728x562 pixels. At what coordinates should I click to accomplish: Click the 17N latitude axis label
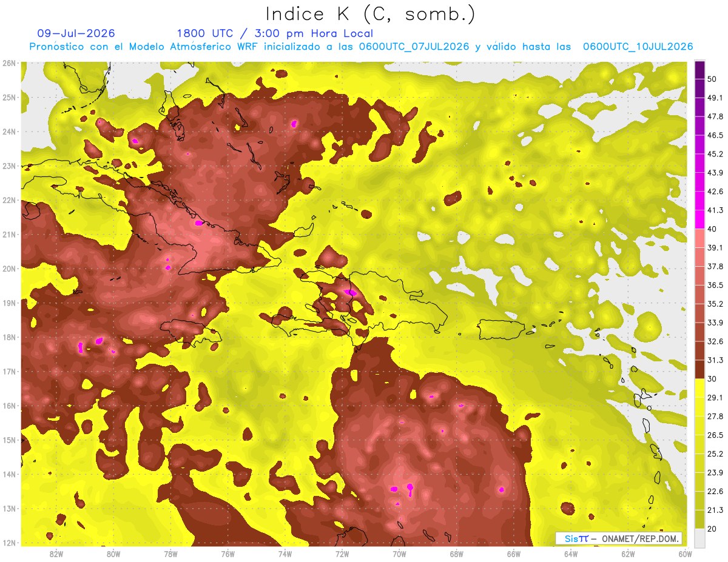click(x=8, y=372)
